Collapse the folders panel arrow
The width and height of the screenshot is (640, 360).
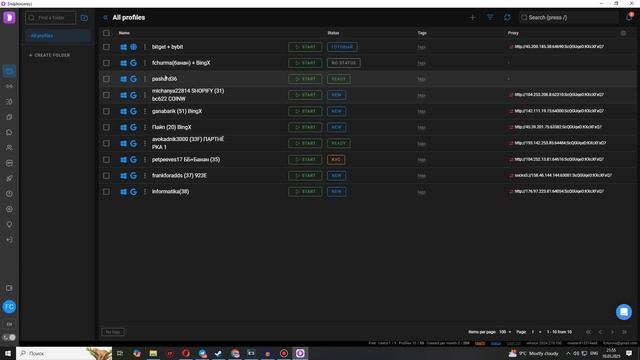105,18
